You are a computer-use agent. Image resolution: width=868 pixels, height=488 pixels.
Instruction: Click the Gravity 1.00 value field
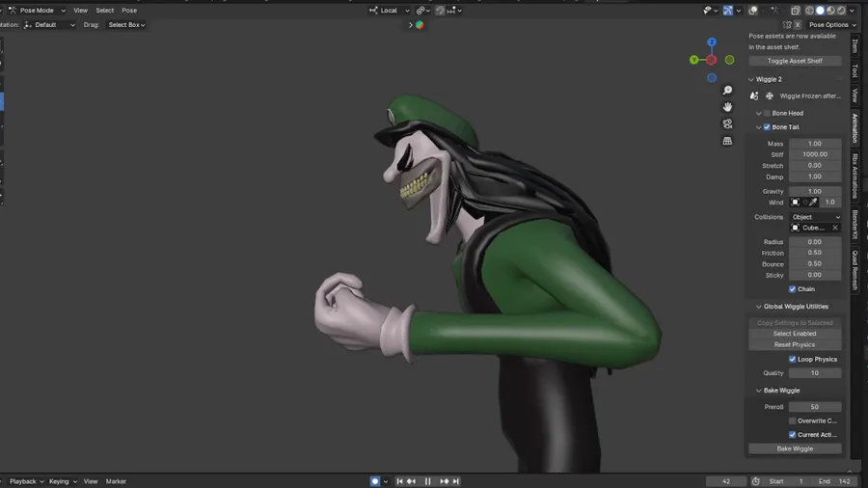click(815, 191)
